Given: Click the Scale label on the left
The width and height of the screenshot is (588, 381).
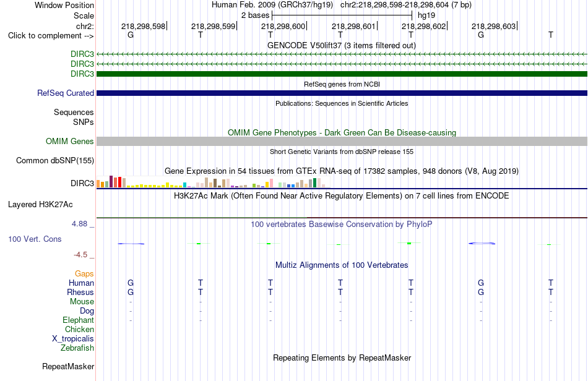Looking at the screenshot, I should click(x=84, y=15).
